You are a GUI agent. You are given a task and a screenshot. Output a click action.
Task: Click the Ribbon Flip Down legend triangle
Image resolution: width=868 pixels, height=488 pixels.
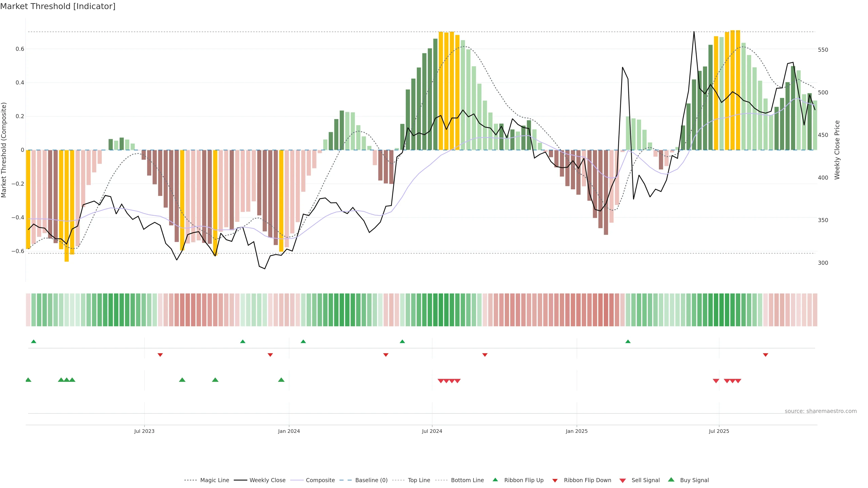[555, 480]
